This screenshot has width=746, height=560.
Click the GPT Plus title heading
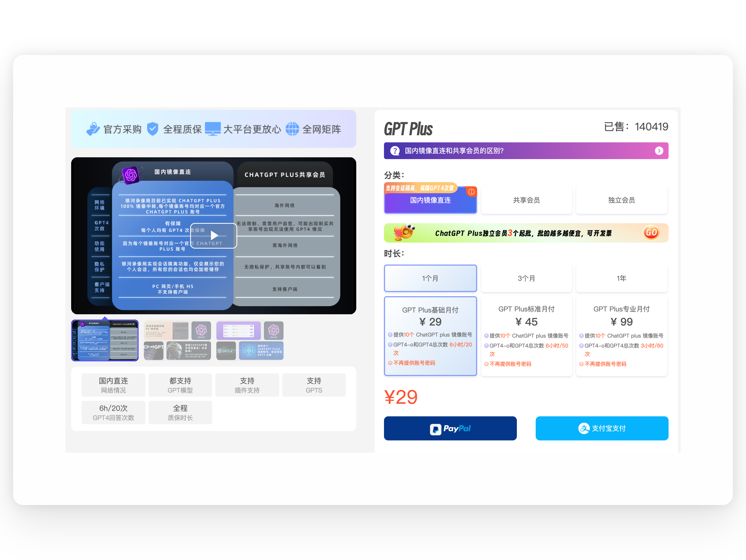tap(408, 129)
